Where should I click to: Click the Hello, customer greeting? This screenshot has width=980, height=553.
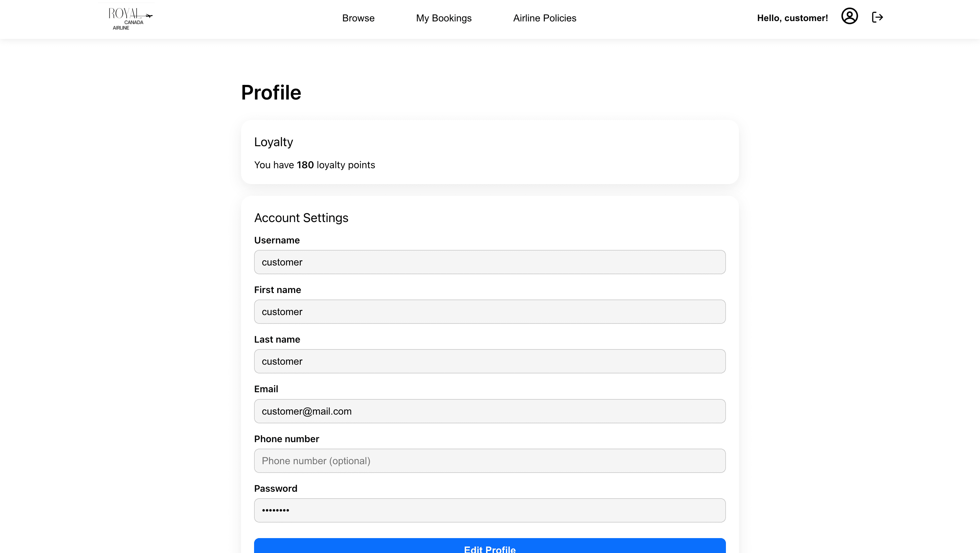coord(792,18)
